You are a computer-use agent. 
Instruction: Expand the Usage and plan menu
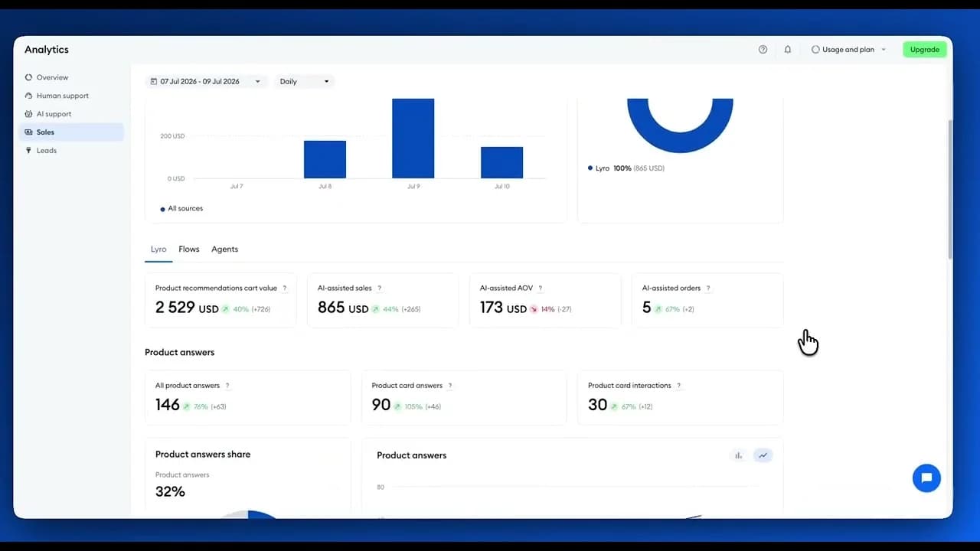[848, 50]
